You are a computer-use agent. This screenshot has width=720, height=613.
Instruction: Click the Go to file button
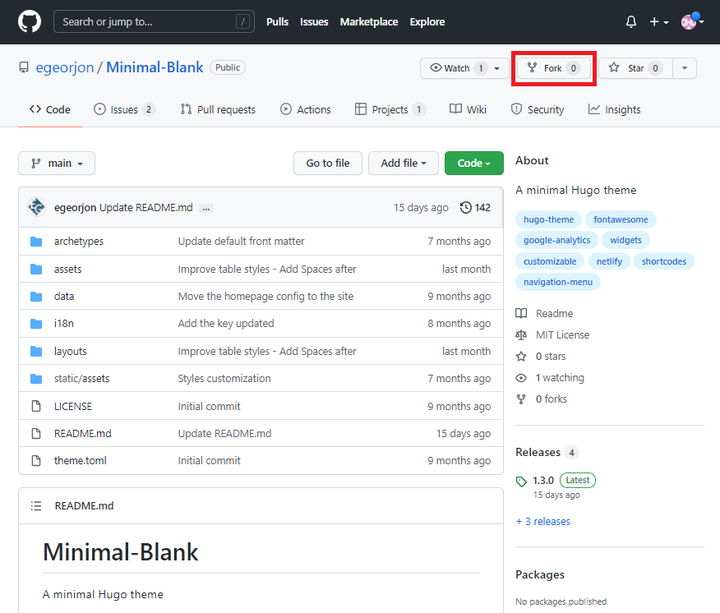(x=327, y=163)
